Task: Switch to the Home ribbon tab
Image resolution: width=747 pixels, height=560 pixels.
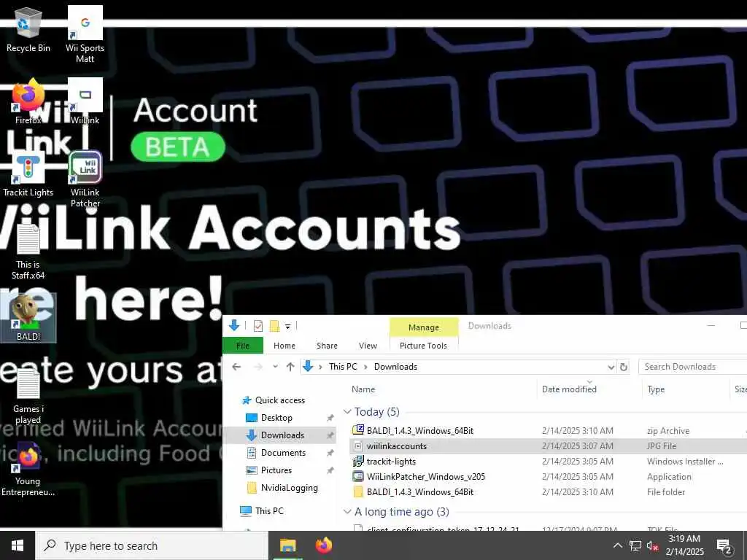Action: tap(285, 346)
